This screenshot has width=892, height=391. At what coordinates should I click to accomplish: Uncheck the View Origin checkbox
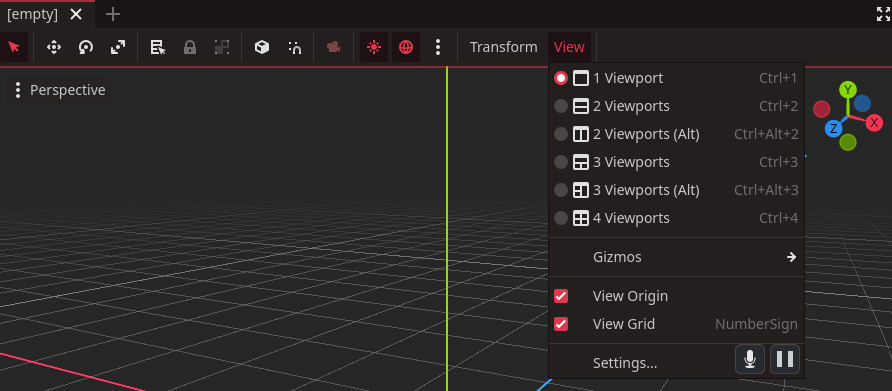click(561, 296)
